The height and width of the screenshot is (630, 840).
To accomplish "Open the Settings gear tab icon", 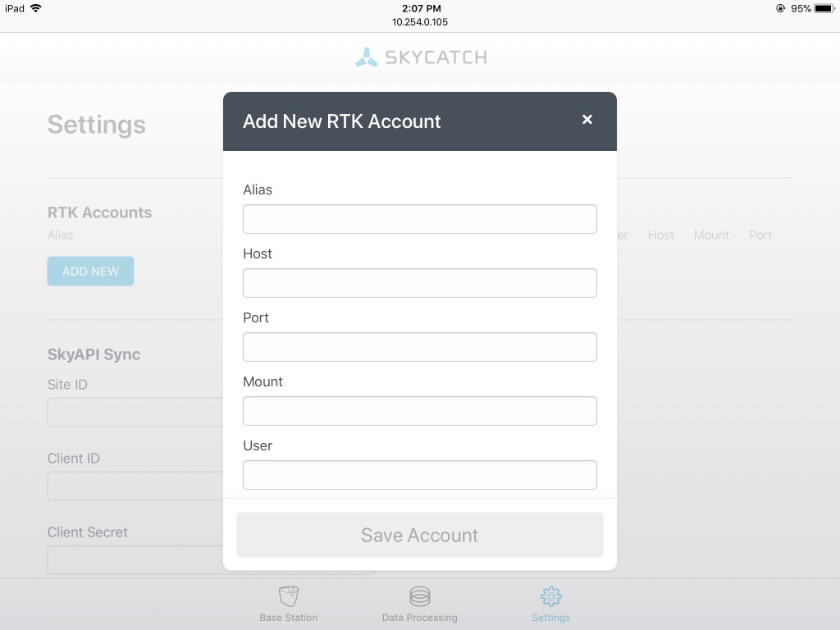I will point(550,596).
